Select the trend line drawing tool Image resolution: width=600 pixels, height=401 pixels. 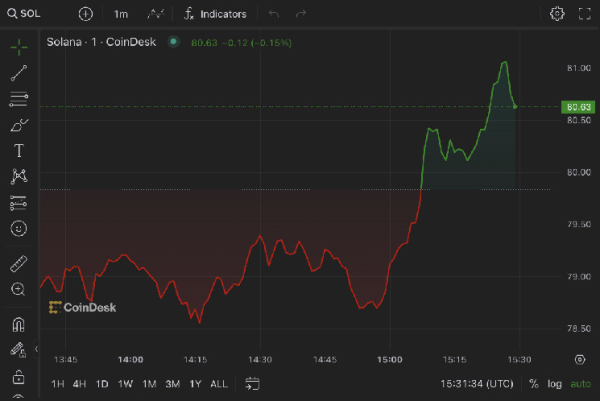pos(18,73)
